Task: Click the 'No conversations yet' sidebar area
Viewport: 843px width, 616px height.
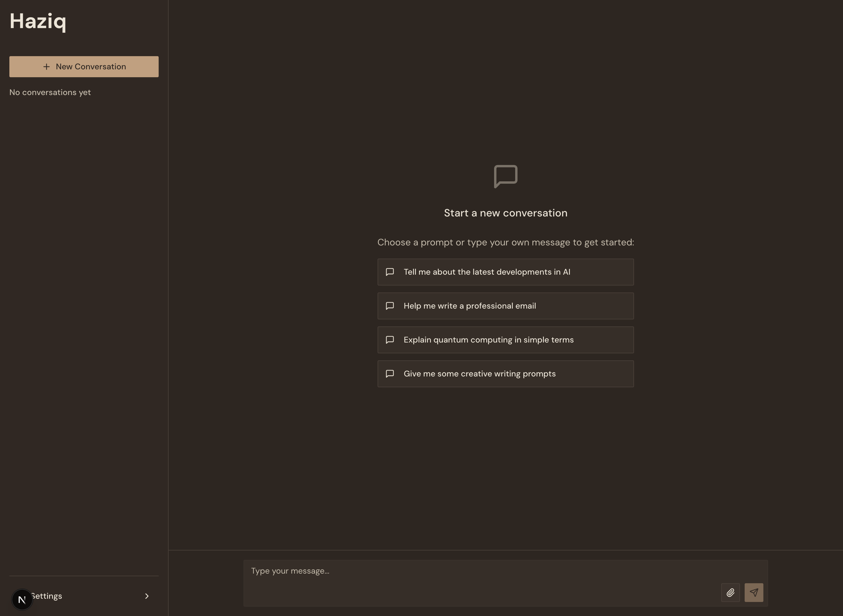Action: click(x=50, y=92)
